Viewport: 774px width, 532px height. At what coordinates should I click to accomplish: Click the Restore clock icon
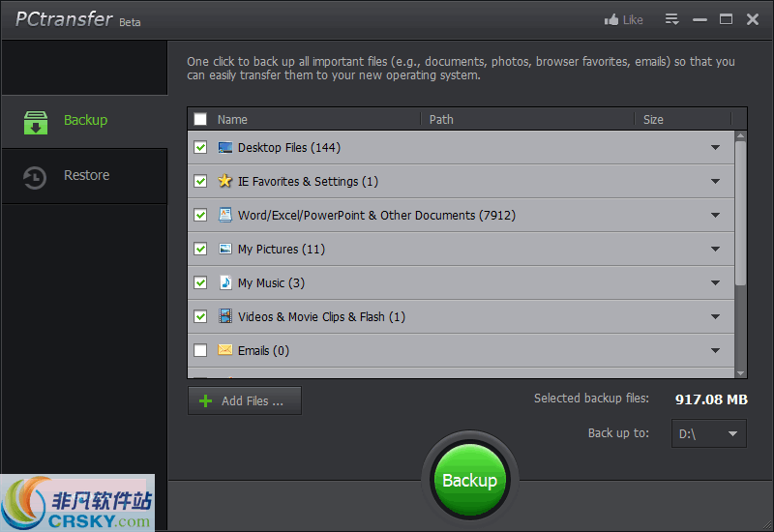coord(35,178)
